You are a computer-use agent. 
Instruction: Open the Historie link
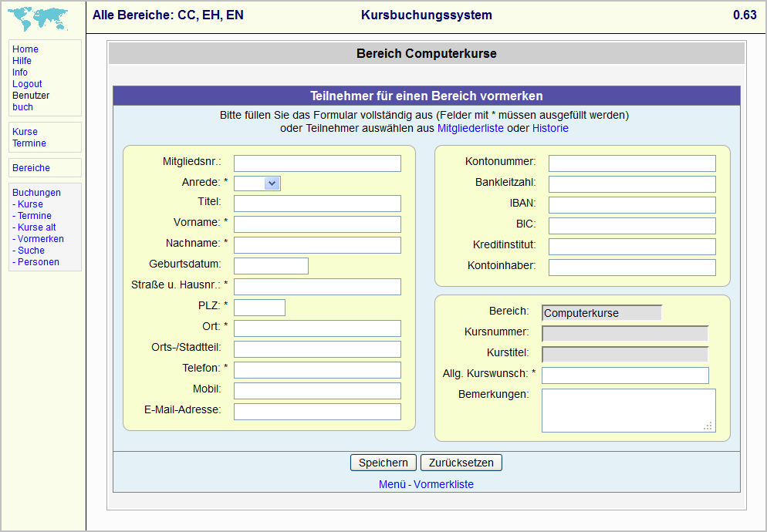click(550, 128)
